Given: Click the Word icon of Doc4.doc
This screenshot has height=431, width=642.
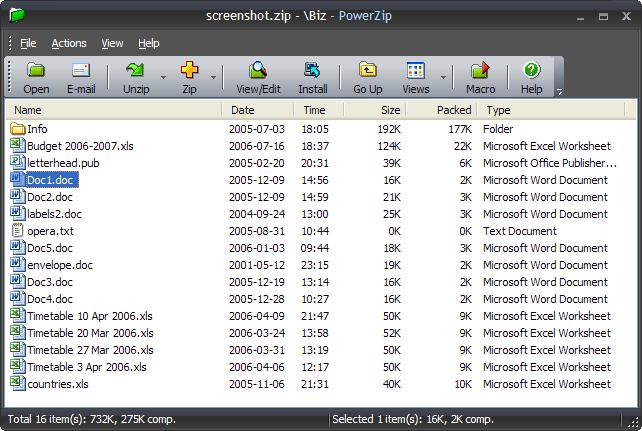Looking at the screenshot, I should click(x=18, y=299).
